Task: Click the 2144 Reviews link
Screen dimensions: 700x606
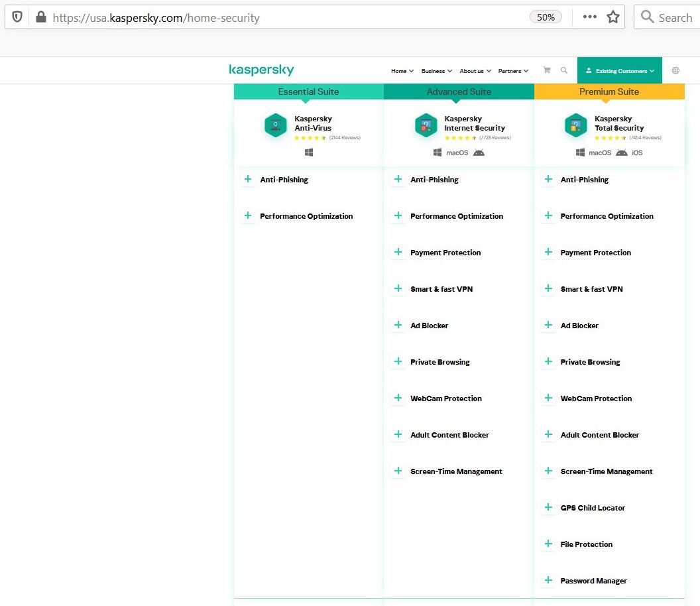Action: tap(345, 137)
